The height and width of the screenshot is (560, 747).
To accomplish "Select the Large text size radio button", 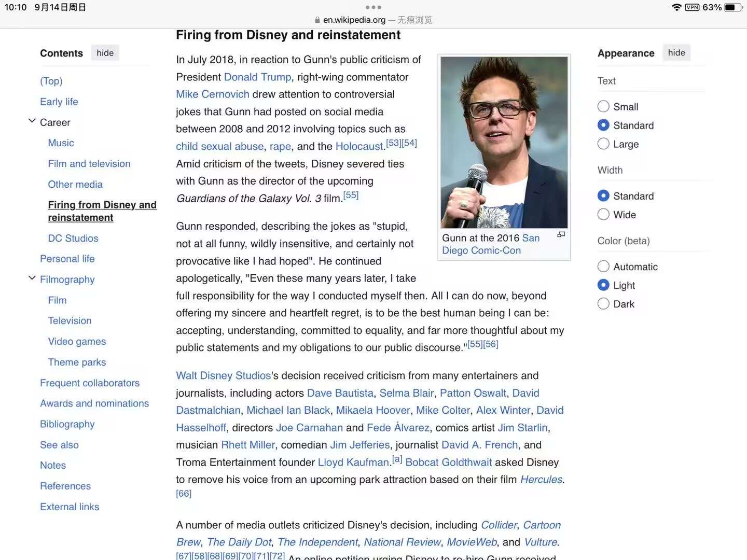I will pyautogui.click(x=603, y=144).
